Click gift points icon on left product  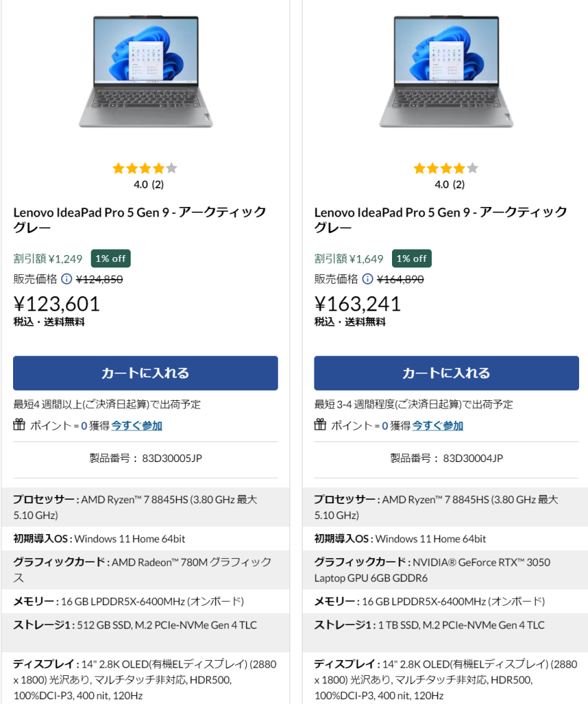(x=19, y=425)
